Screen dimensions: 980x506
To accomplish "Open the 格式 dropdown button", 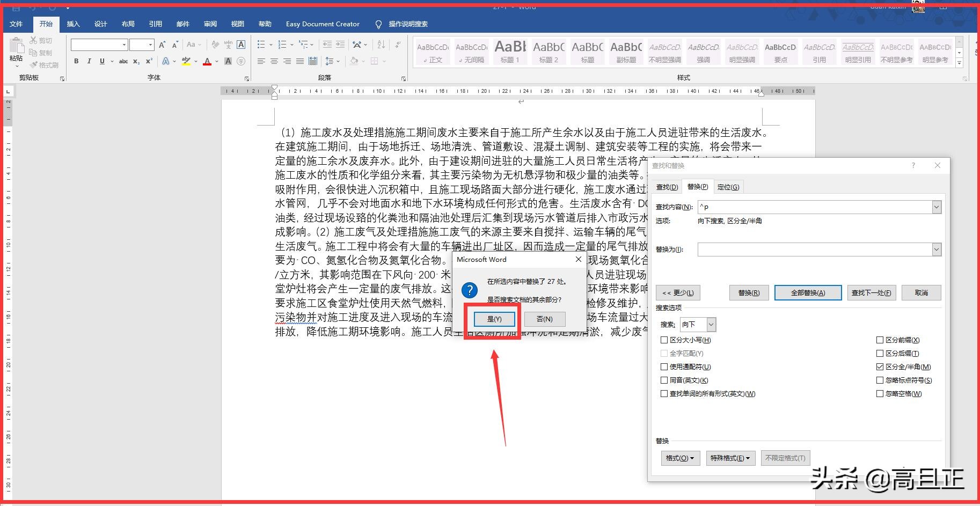I will [681, 458].
